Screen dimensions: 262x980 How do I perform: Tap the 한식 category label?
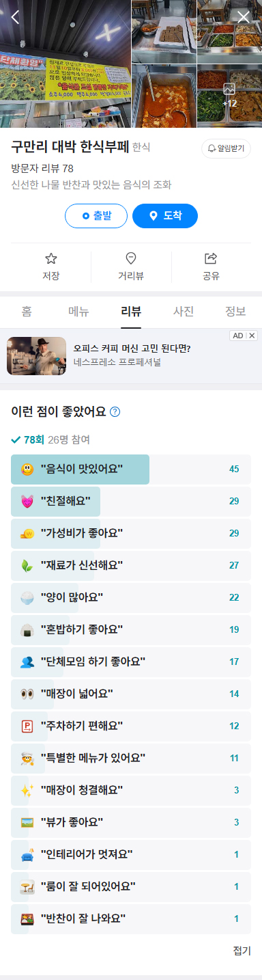(141, 148)
